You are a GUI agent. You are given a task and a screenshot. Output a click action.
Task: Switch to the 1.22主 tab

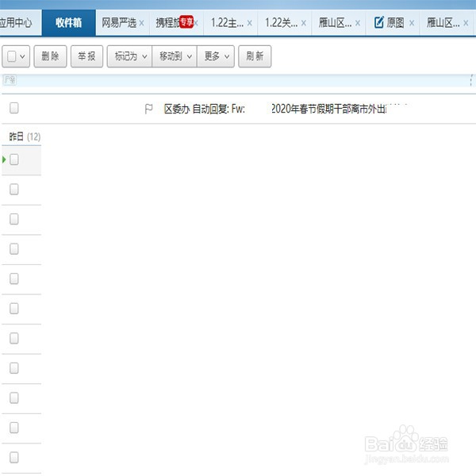click(227, 23)
